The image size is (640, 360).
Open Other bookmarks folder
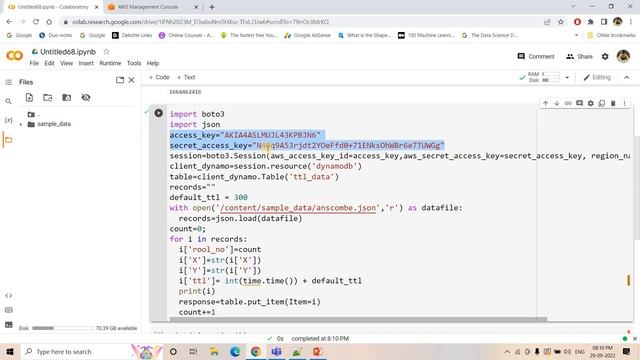pyautogui.click(x=611, y=35)
